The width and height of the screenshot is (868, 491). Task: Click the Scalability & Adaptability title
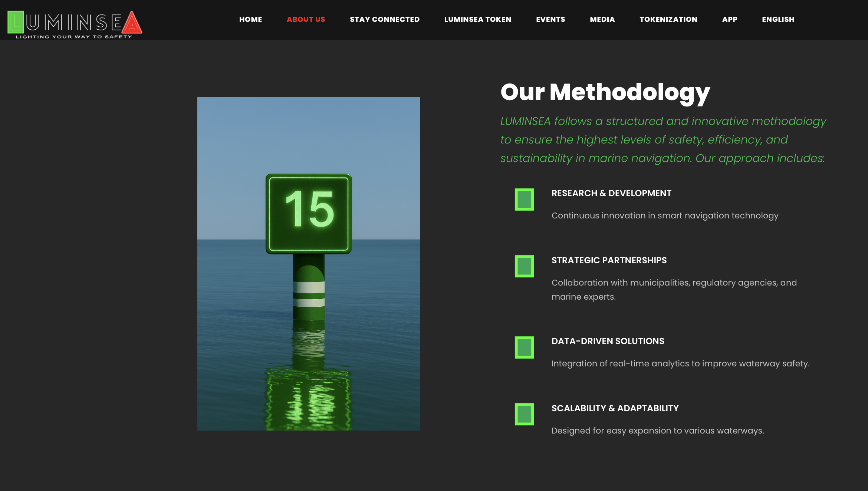tap(615, 408)
